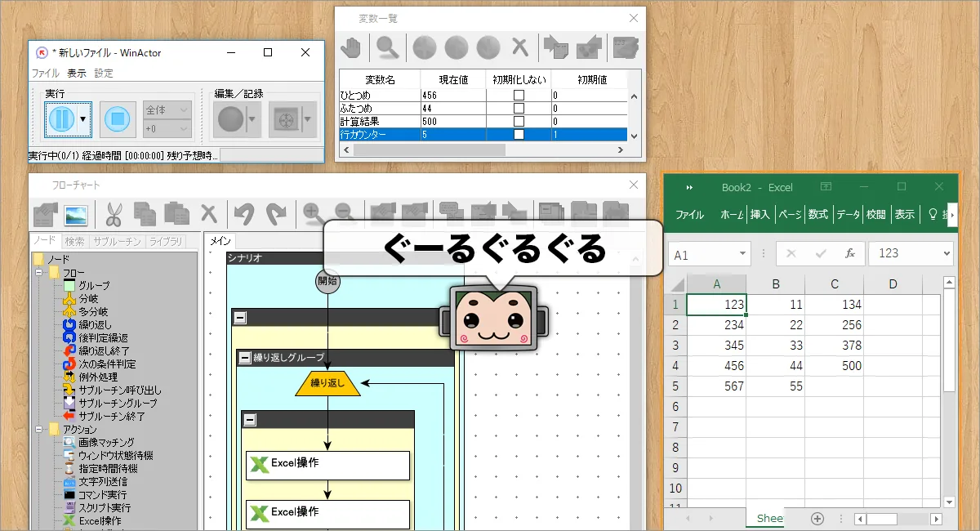Toggle 初期化しない checkbox for 計算結果
Screen dimensions: 980x531
pos(519,121)
